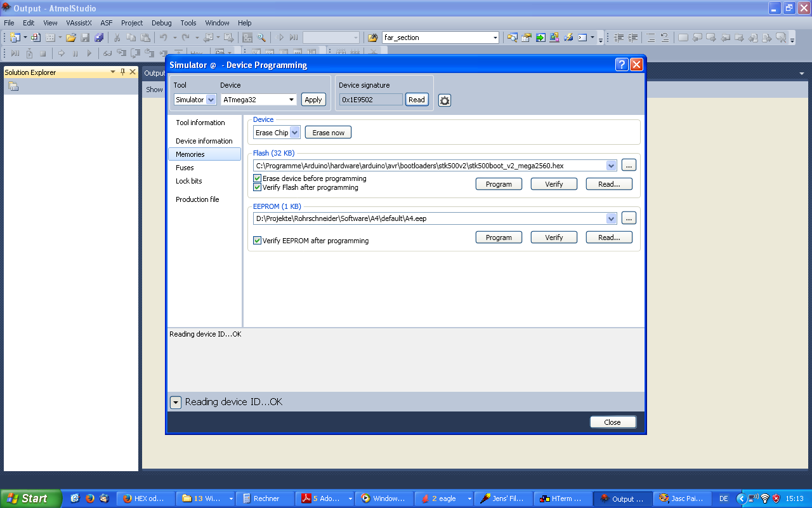This screenshot has width=812, height=508.
Task: Open the Device ATmega32 dropdown
Action: [x=292, y=100]
